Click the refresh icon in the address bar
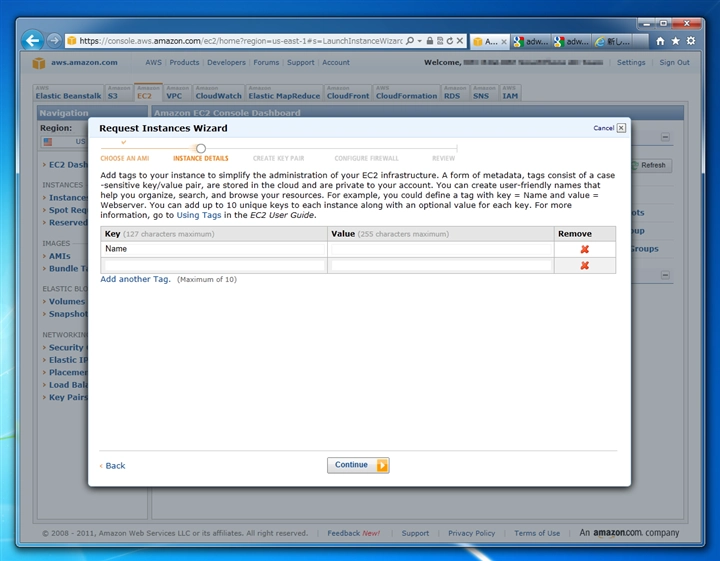The height and width of the screenshot is (561, 720). 450,41
